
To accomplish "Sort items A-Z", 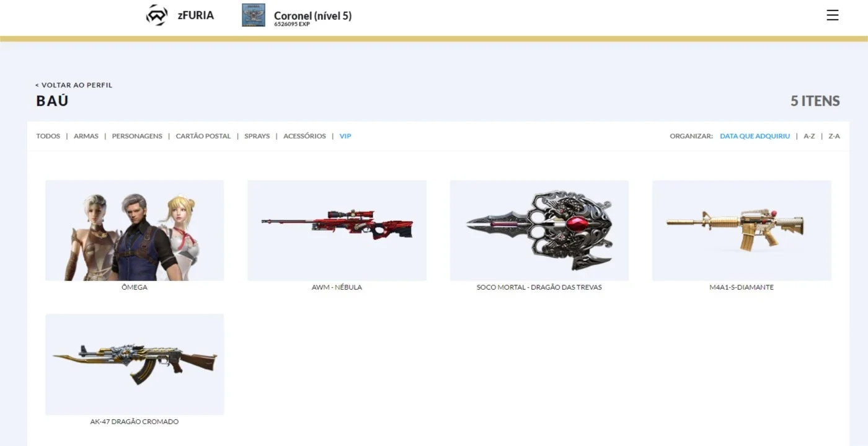I will (x=809, y=136).
